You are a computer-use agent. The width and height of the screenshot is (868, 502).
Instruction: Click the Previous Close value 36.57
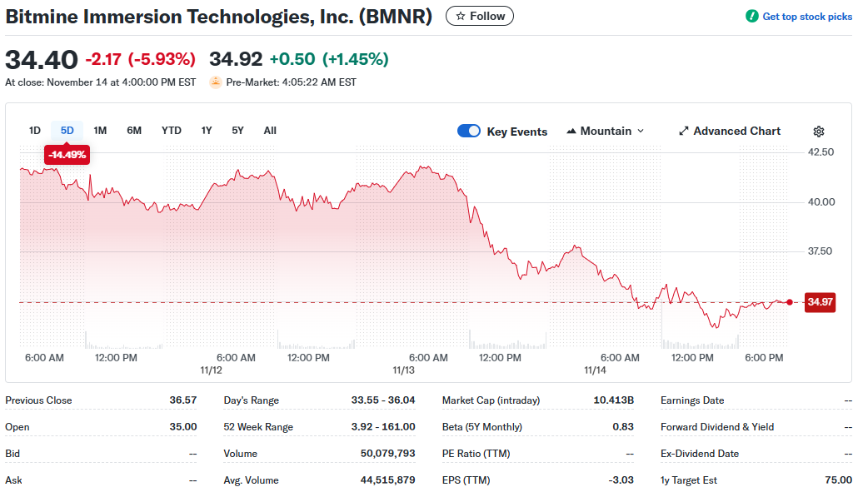[183, 400]
